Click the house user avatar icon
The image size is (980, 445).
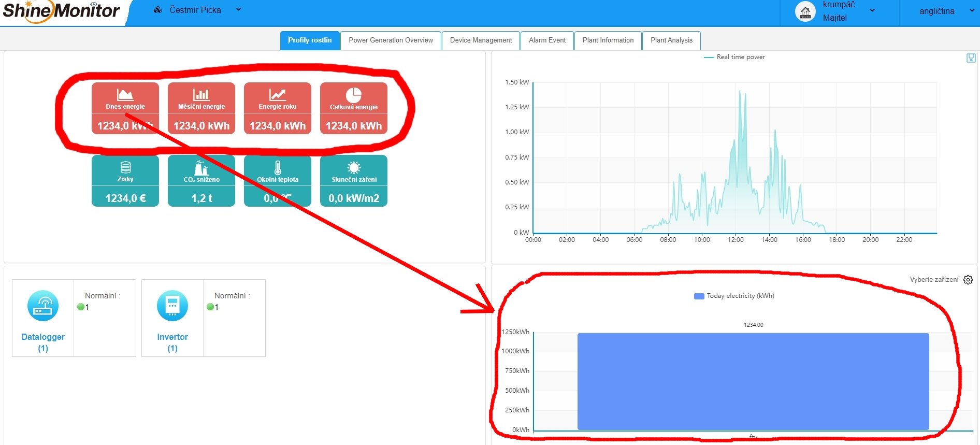pyautogui.click(x=805, y=11)
